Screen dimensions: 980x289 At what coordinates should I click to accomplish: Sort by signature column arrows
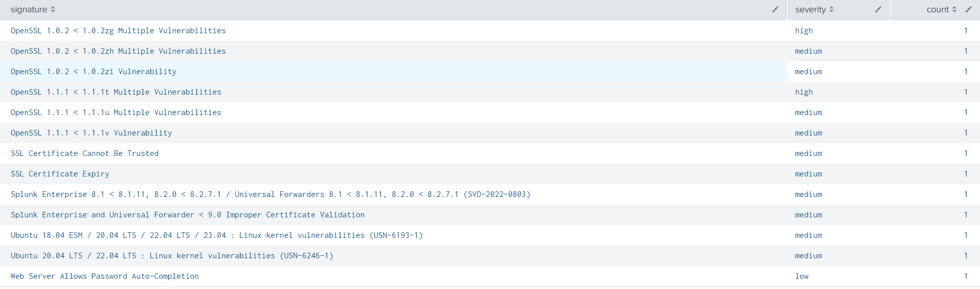point(53,9)
